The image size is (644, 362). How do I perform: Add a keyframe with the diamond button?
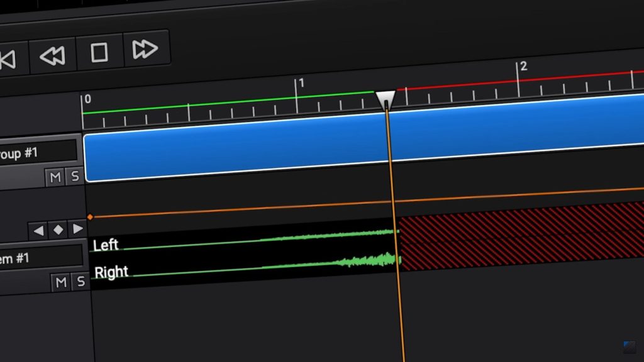[x=58, y=230]
